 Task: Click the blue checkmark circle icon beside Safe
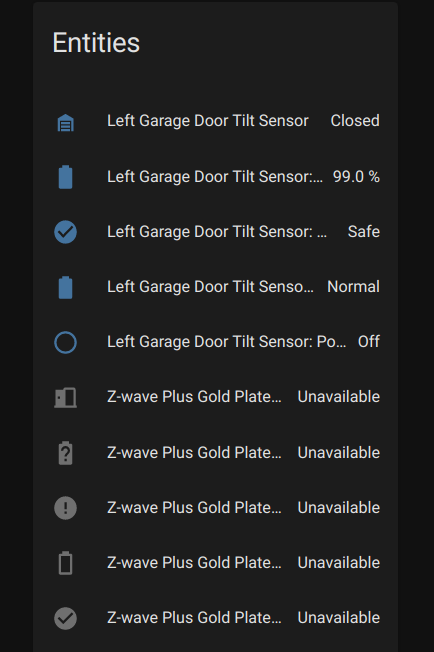pos(65,232)
